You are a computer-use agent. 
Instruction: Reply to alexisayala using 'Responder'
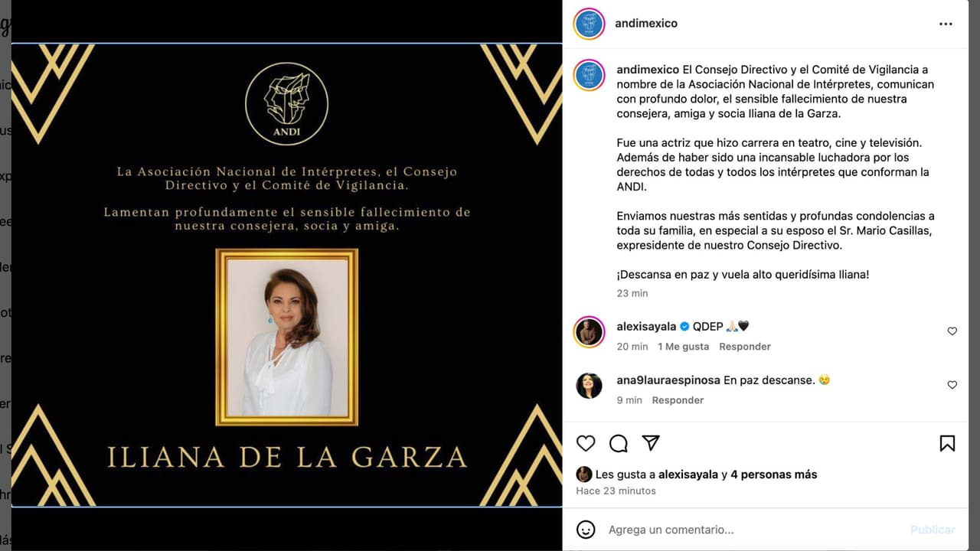click(x=744, y=346)
